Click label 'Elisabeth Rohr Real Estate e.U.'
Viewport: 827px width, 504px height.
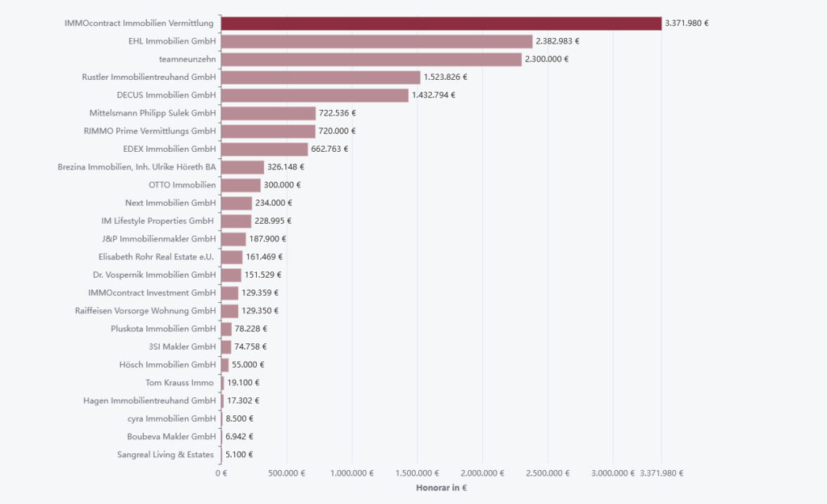click(156, 257)
